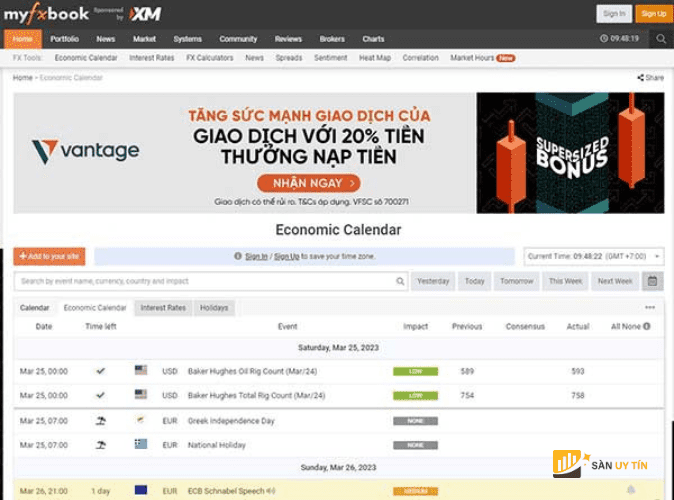Click Add to your site button
This screenshot has width=674, height=500.
coord(49,257)
